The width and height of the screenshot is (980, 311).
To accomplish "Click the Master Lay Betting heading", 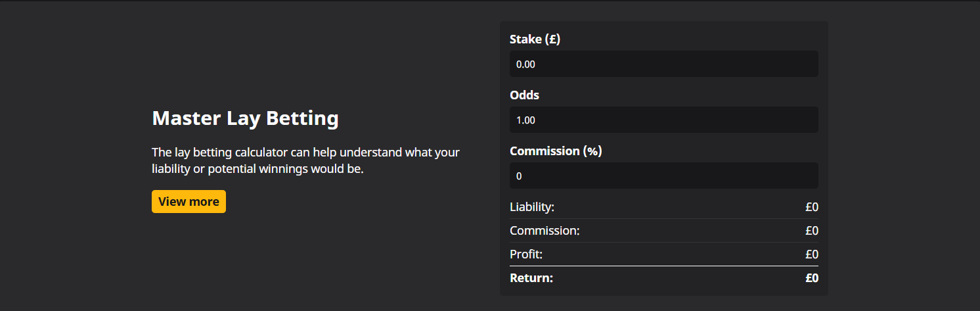I will click(x=245, y=118).
